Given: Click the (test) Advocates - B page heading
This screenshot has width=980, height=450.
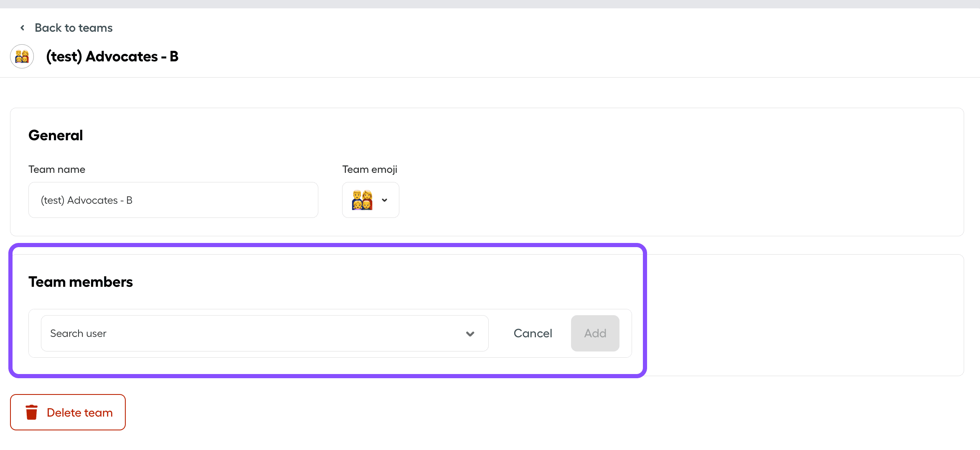Looking at the screenshot, I should click(112, 56).
